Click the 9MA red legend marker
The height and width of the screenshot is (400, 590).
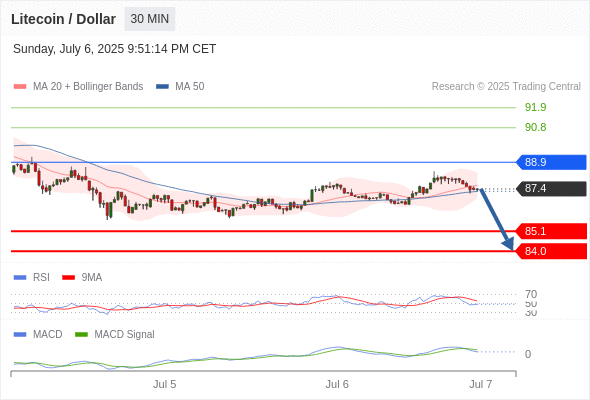click(x=68, y=278)
